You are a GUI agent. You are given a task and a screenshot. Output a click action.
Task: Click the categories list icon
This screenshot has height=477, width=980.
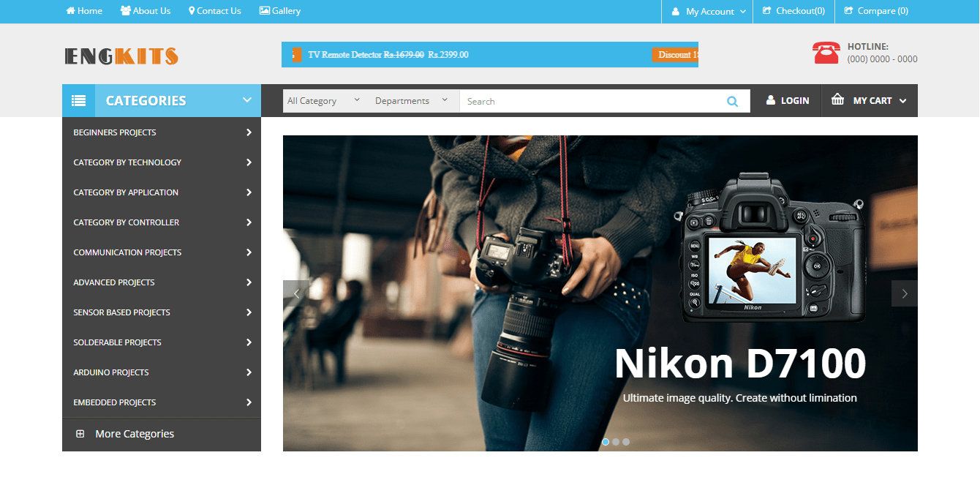click(x=78, y=101)
